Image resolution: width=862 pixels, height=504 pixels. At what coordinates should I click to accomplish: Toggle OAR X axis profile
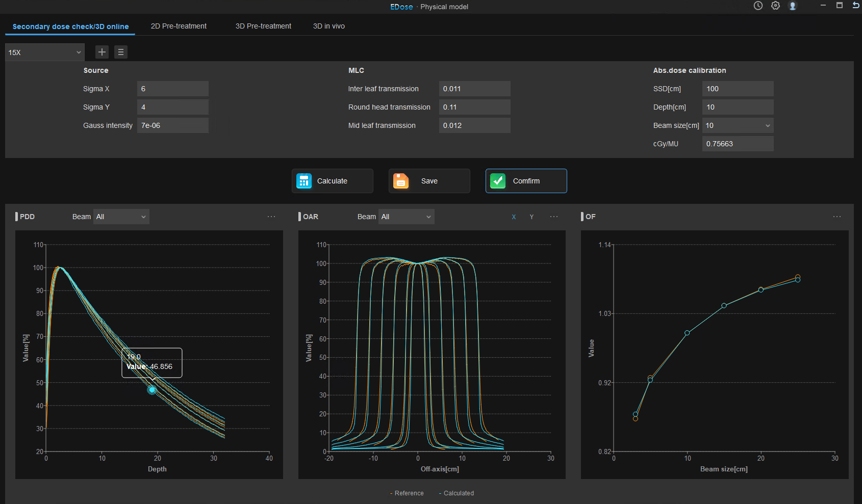click(x=514, y=217)
